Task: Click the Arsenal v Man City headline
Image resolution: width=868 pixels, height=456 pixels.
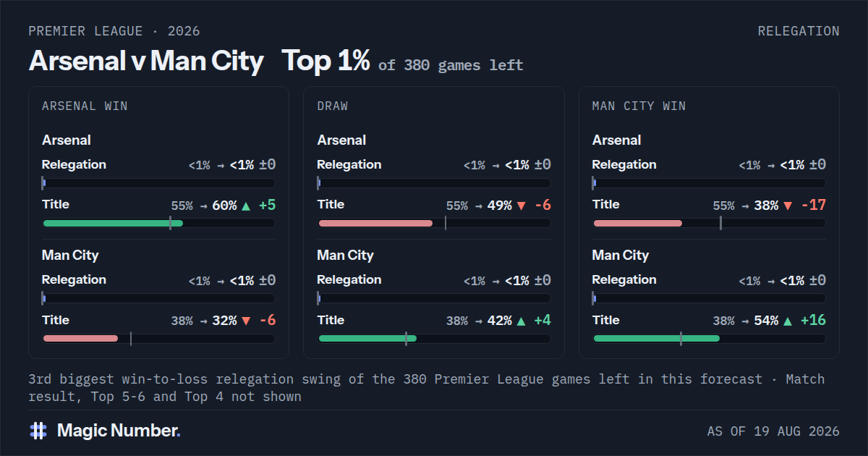Action: pos(146,61)
